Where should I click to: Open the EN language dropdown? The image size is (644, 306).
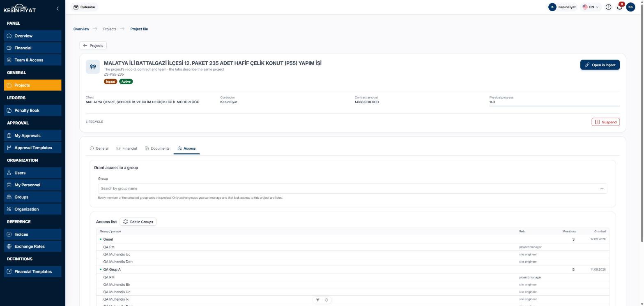point(591,7)
